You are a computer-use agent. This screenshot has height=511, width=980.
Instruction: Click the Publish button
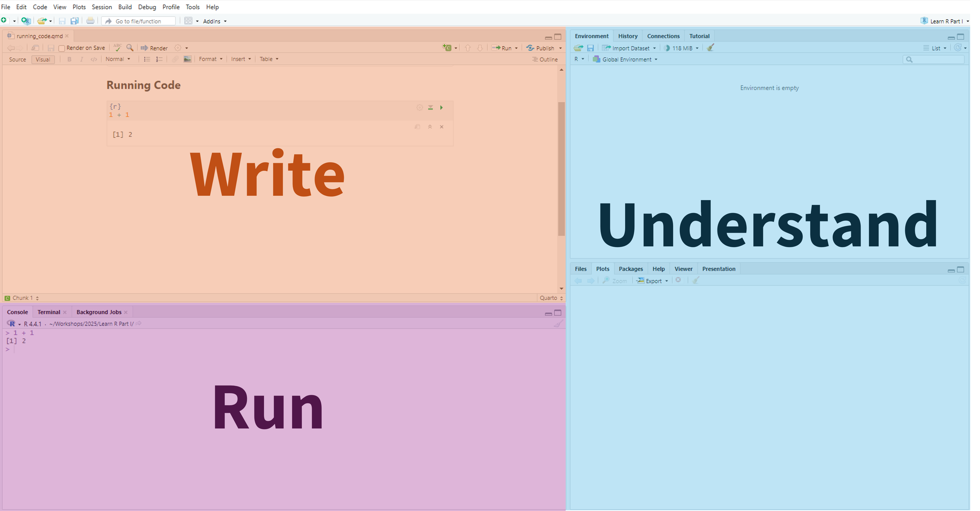541,48
